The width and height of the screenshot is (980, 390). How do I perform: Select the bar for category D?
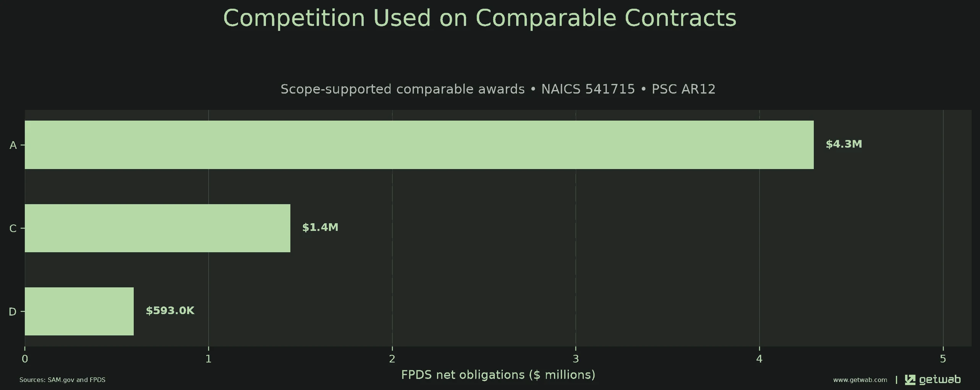tap(79, 311)
